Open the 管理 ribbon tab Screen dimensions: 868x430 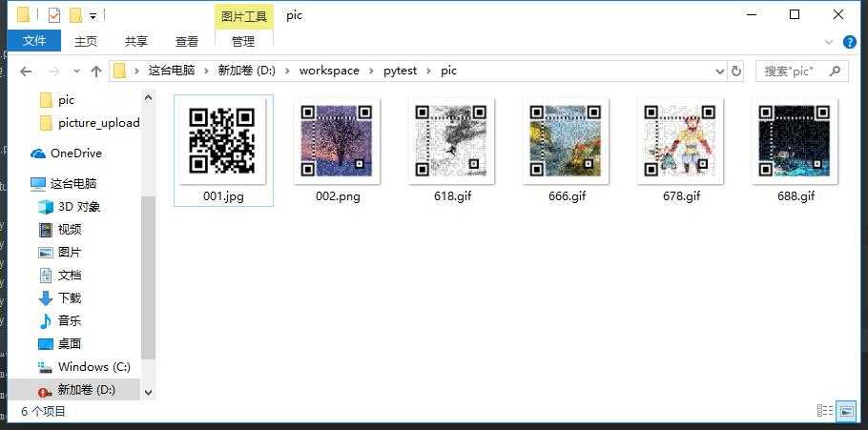(243, 41)
